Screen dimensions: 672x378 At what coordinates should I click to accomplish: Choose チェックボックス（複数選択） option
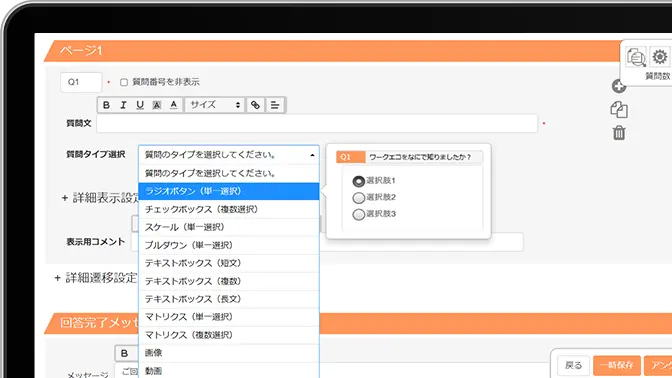pyautogui.click(x=229, y=209)
